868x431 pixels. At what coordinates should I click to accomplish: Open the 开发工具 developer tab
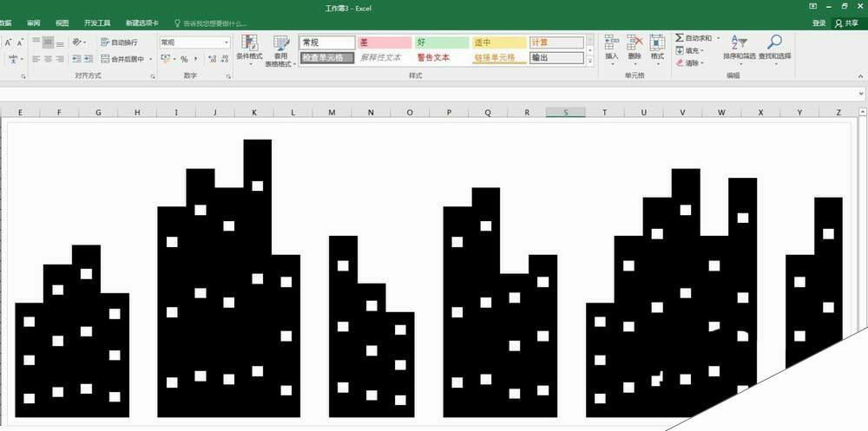(97, 23)
